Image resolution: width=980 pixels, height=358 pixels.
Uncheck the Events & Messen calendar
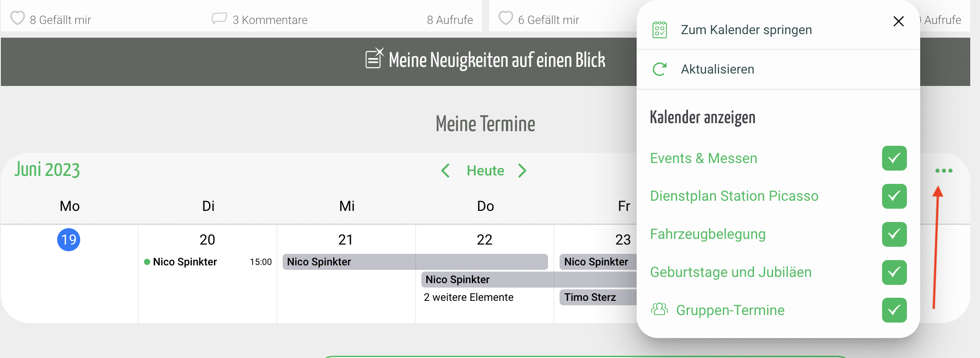pyautogui.click(x=894, y=158)
